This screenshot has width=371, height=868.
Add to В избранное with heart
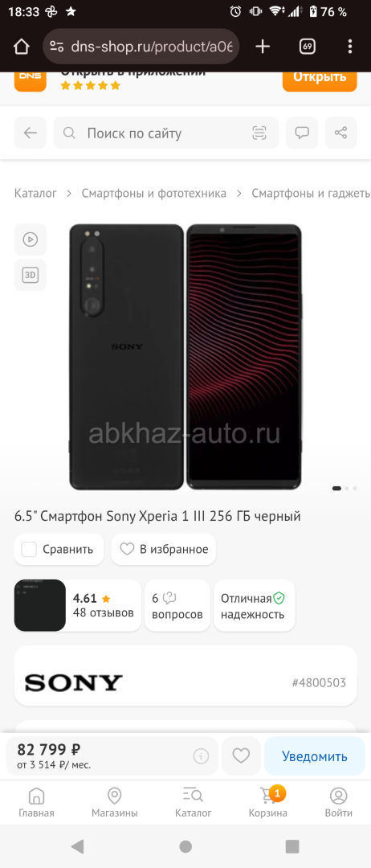click(164, 550)
